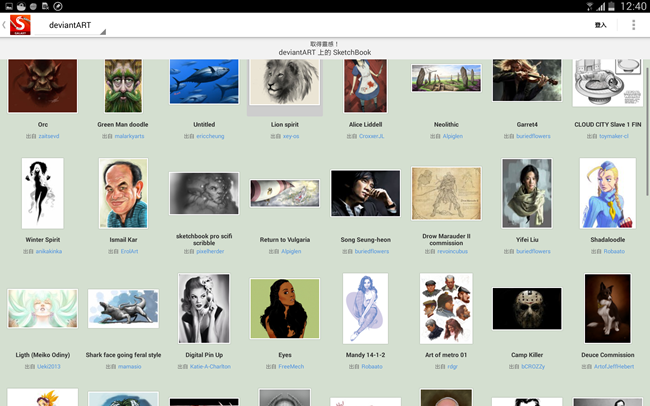
Task: Open the Ismail Kar caricature thumbnail
Action: [x=123, y=193]
